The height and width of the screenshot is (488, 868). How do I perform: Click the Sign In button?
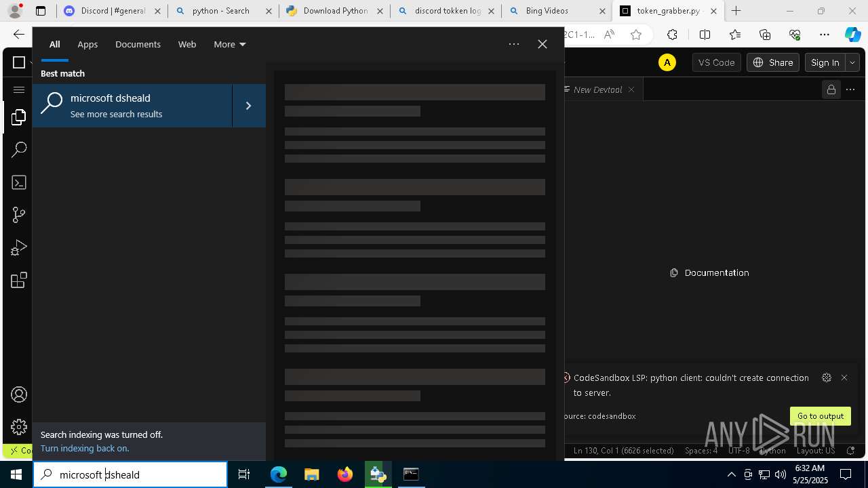[x=825, y=62]
